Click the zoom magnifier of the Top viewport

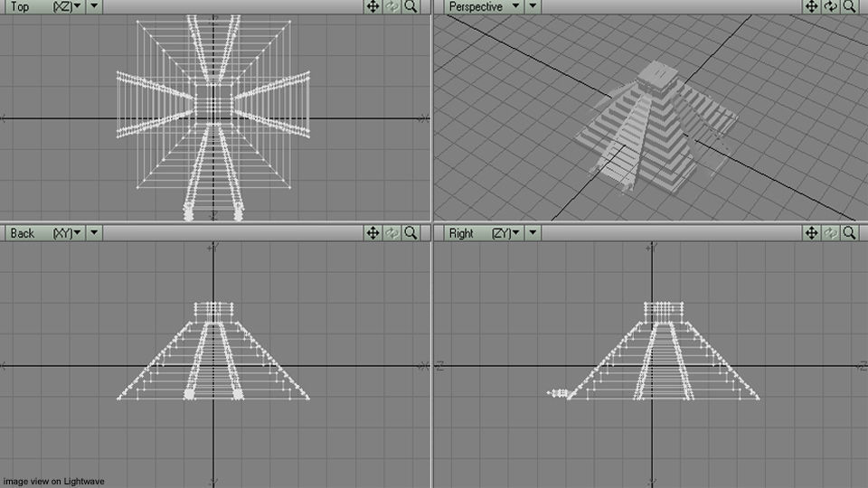410,6
